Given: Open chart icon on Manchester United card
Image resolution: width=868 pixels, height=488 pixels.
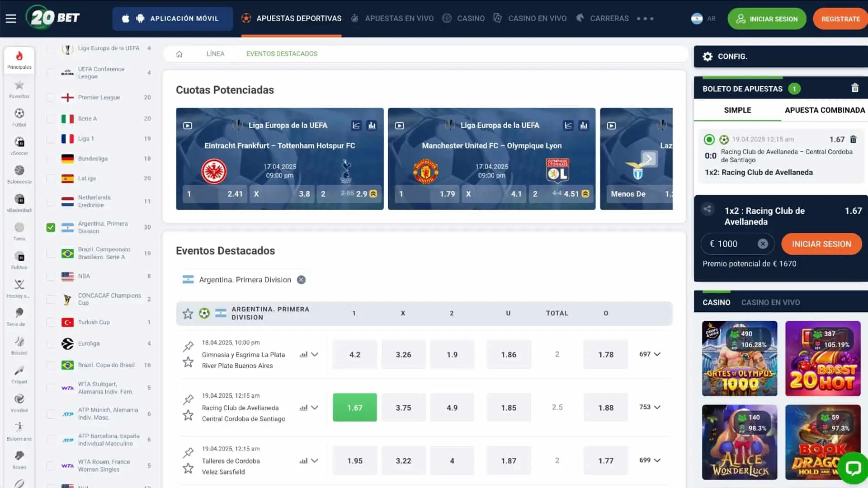Looking at the screenshot, I should (568, 126).
